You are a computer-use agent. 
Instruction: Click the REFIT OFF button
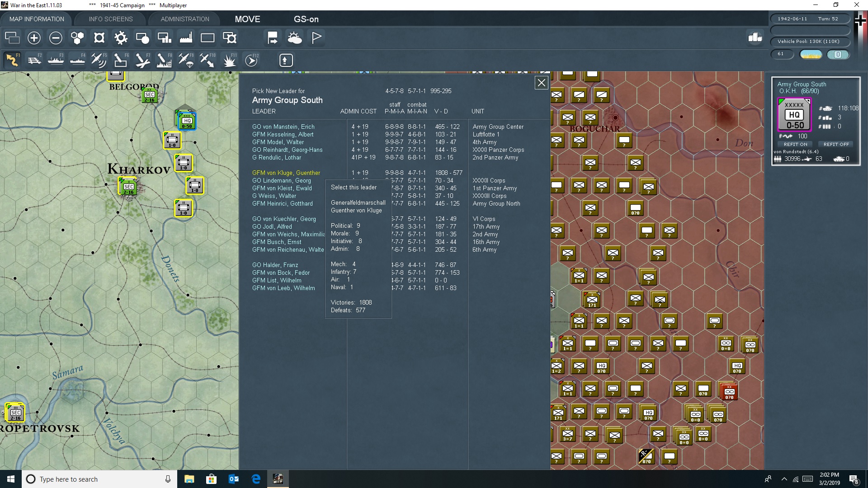[836, 144]
